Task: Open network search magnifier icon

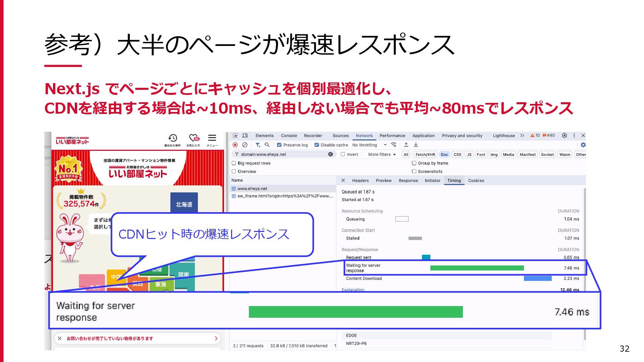Action: coord(267,145)
